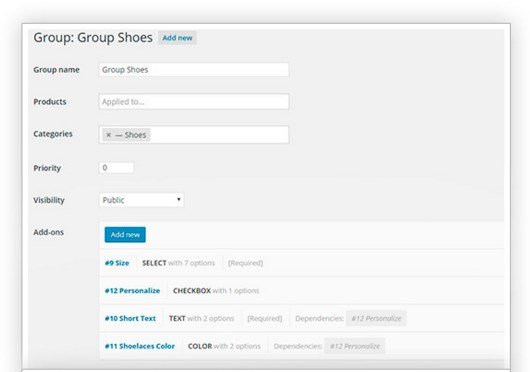
Task: Click the 'Group: Group Shoes' heading
Action: 93,37
